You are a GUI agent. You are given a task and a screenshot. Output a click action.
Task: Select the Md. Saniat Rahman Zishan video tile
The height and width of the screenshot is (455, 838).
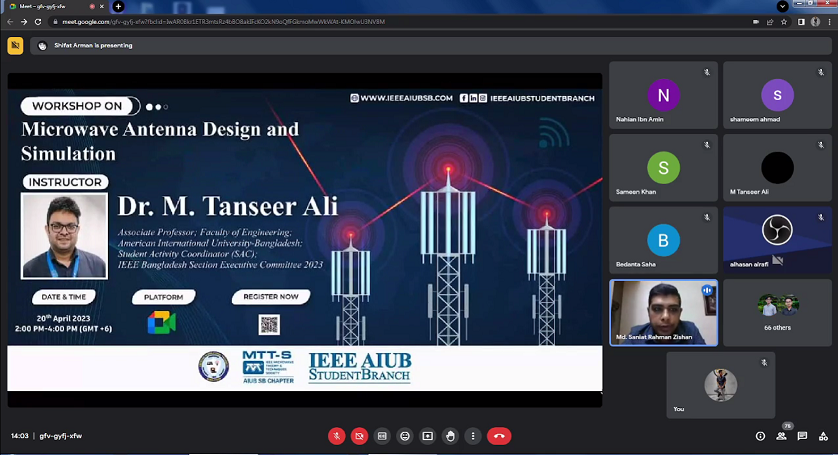(x=663, y=312)
